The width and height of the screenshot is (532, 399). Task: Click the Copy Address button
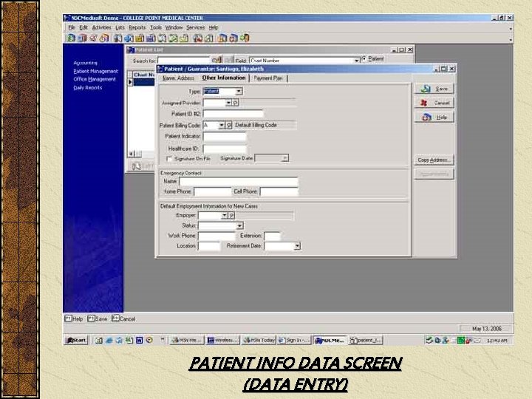point(434,160)
